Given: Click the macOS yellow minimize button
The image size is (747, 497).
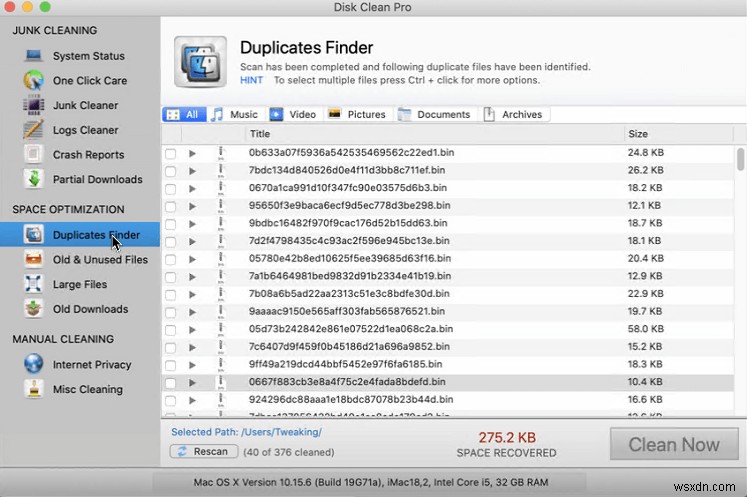Looking at the screenshot, I should (x=28, y=7).
